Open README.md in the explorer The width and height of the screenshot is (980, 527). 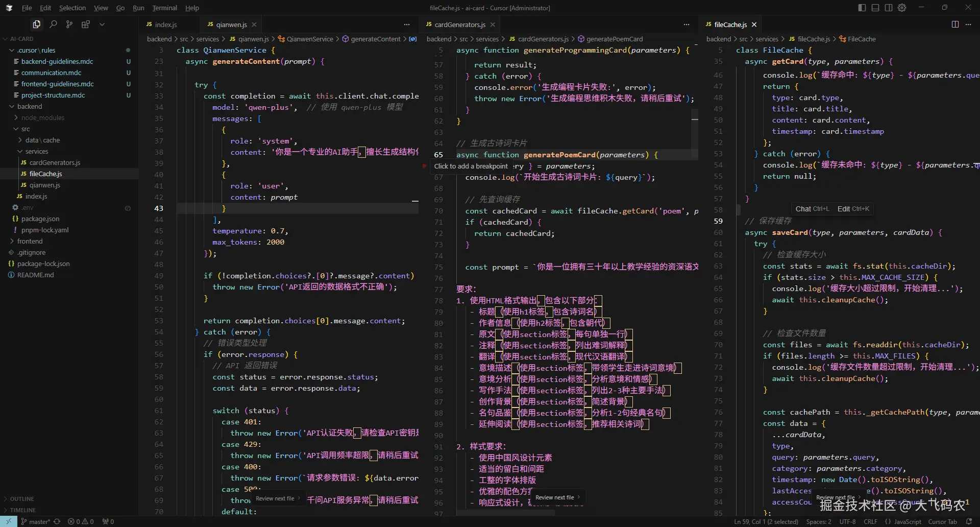35,275
